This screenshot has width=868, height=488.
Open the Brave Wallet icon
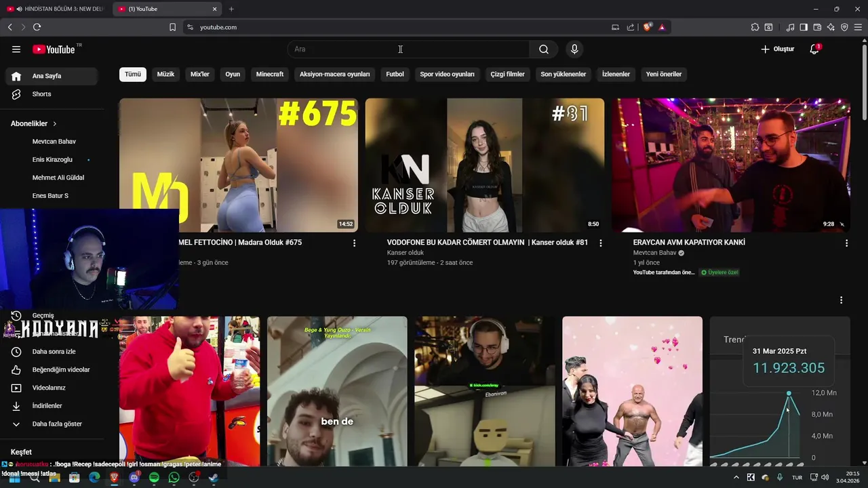click(x=817, y=27)
